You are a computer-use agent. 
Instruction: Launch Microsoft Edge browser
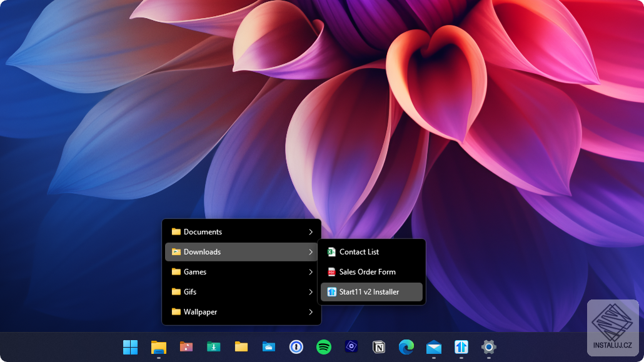[406, 346]
